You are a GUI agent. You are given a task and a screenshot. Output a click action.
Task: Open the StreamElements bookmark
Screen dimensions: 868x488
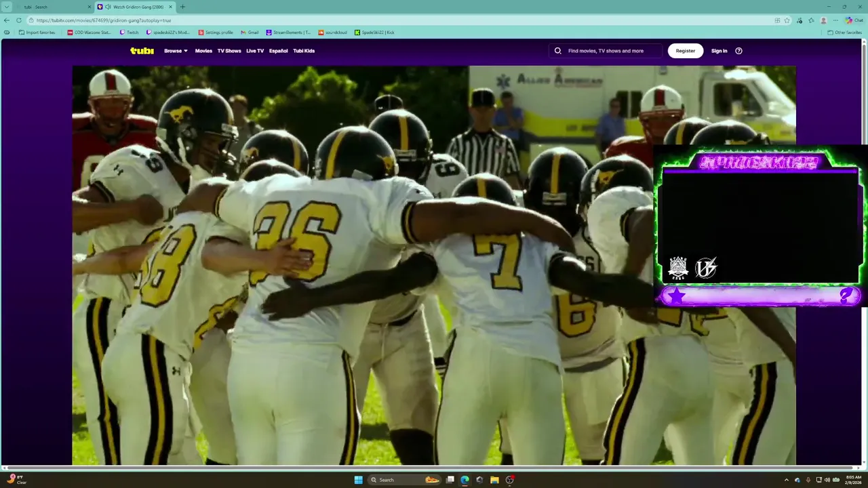click(x=288, y=33)
